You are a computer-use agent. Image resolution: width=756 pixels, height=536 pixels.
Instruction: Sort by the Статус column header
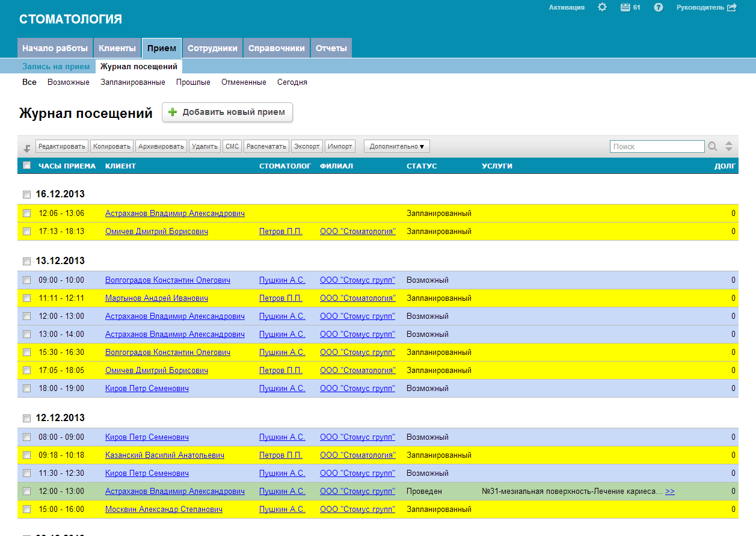pyautogui.click(x=422, y=166)
